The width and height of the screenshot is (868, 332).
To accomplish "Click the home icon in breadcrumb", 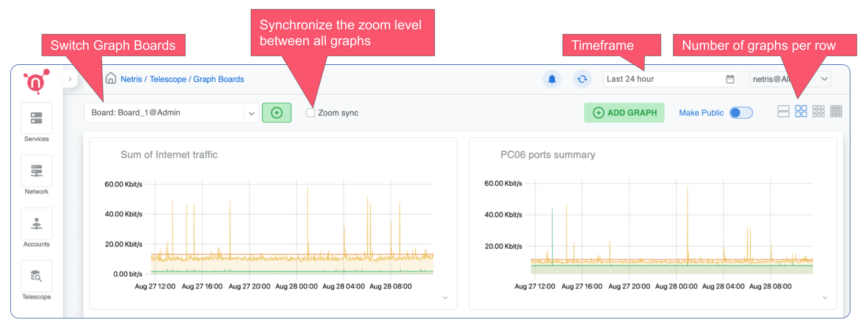I will [111, 79].
